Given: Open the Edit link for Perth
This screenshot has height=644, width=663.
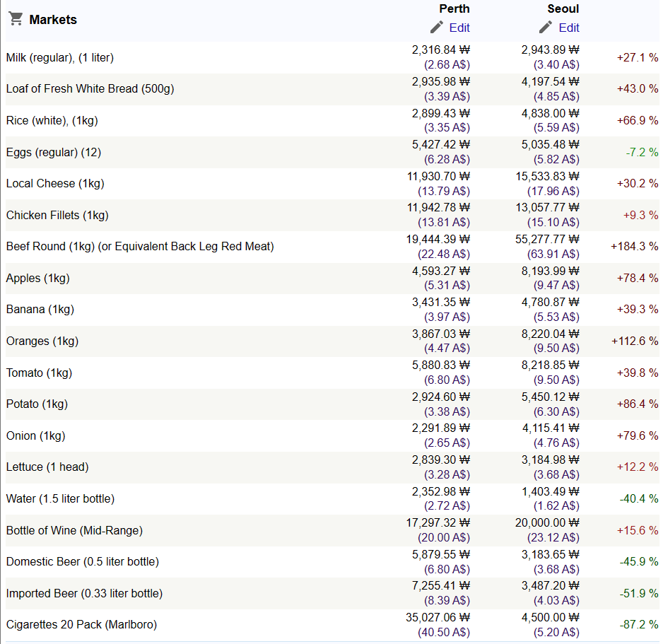Looking at the screenshot, I should 459,28.
